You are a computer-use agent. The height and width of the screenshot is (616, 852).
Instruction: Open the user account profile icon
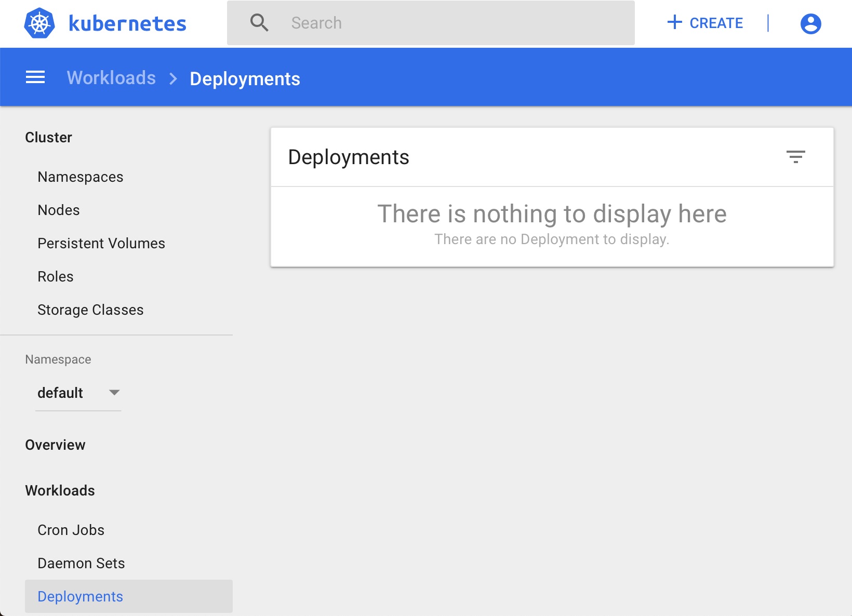click(810, 23)
